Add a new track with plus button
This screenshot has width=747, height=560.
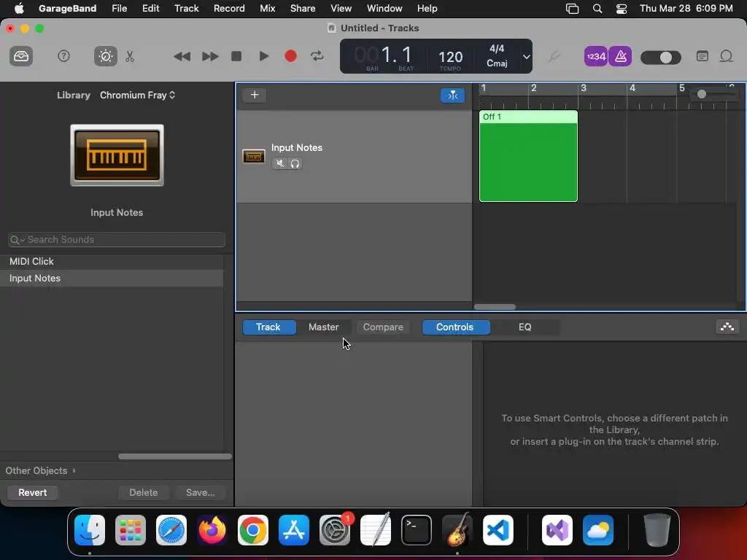255,95
